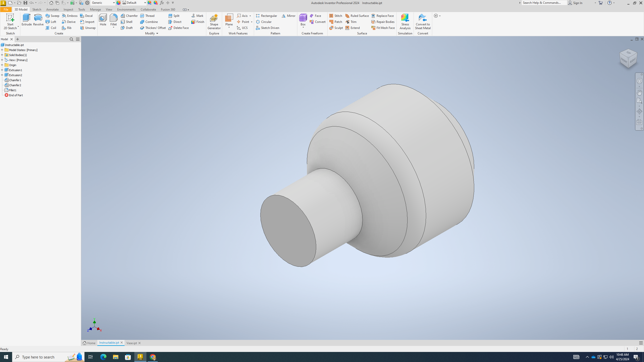Open the Derive command
The height and width of the screenshot is (362, 644).
[69, 22]
